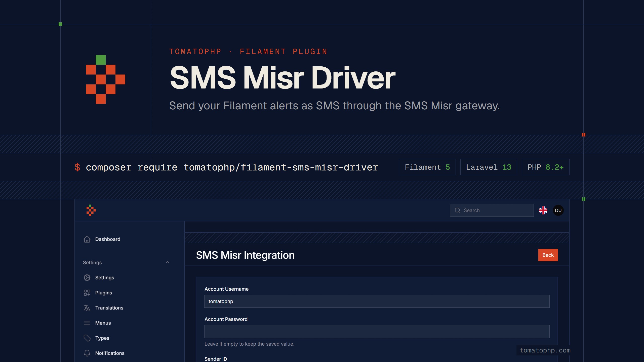
Task: Click the Sender ID label
Action: (216, 359)
